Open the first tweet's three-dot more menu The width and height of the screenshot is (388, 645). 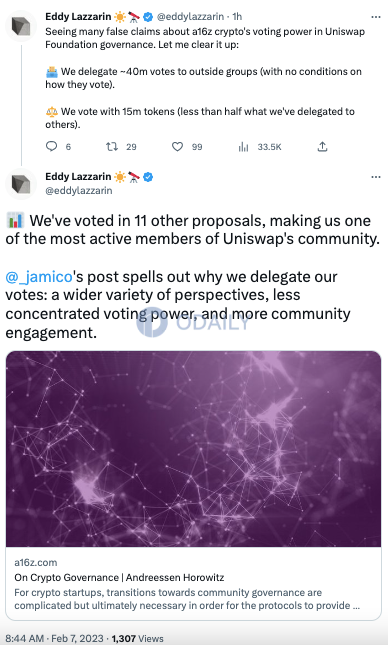tap(376, 17)
